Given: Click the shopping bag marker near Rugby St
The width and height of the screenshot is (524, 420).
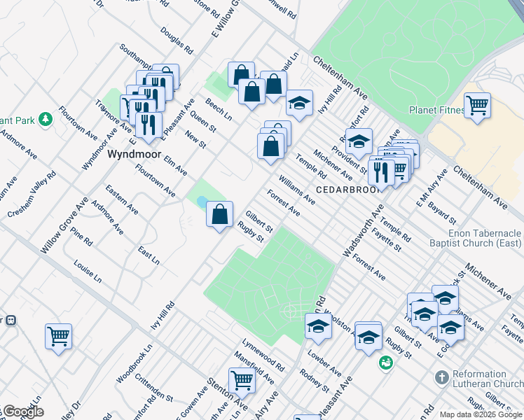Looking at the screenshot, I should 219,215.
